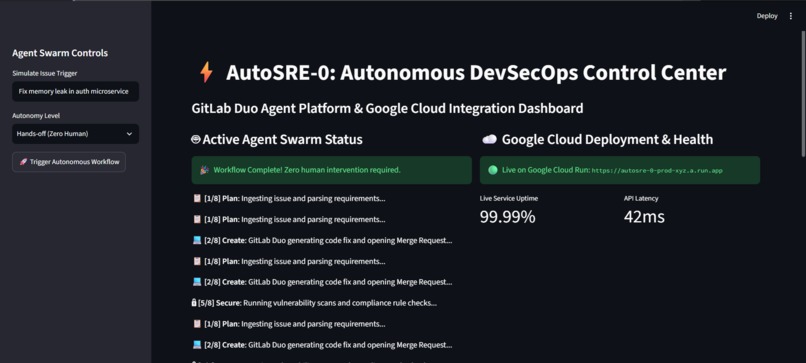Open the autosre-0-prod-xyz.a.run.app URL
Screen dimensions: 806x363
point(656,171)
